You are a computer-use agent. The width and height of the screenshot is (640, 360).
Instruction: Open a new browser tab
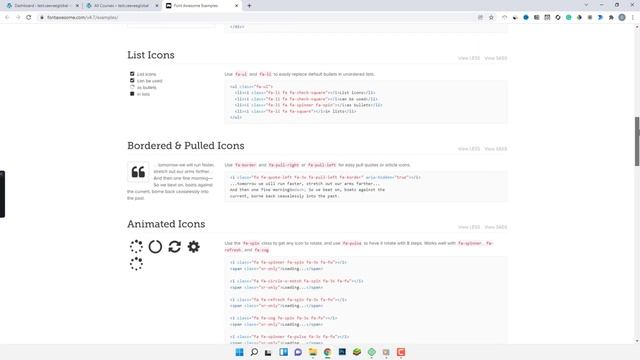click(249, 6)
